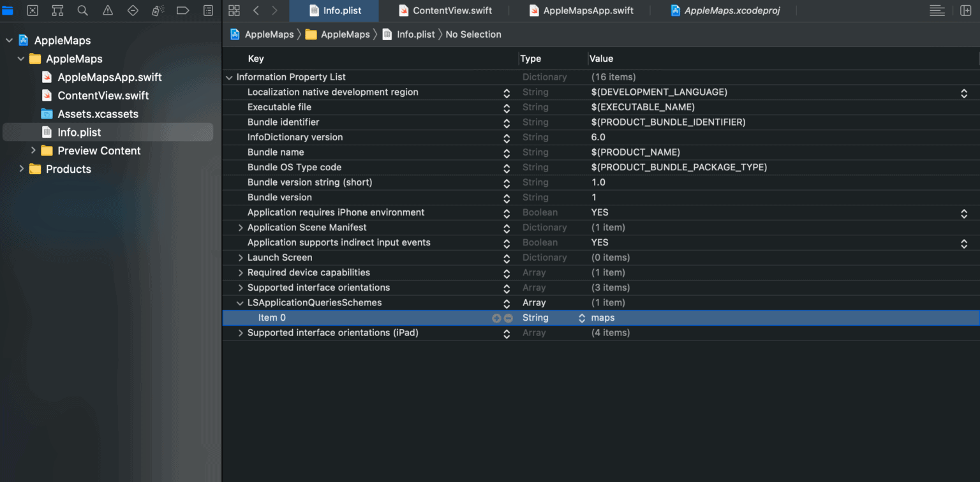980x482 pixels.
Task: Expand the Preview Content folder
Action: (x=33, y=150)
